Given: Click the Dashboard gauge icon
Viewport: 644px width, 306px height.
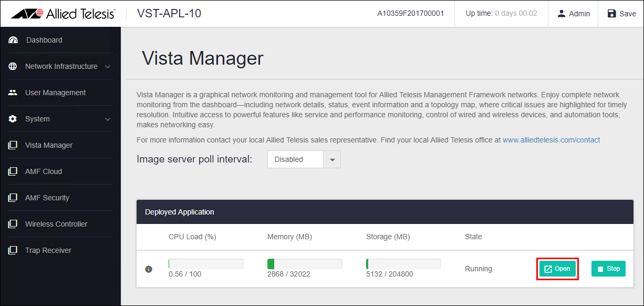Looking at the screenshot, I should pos(13,40).
